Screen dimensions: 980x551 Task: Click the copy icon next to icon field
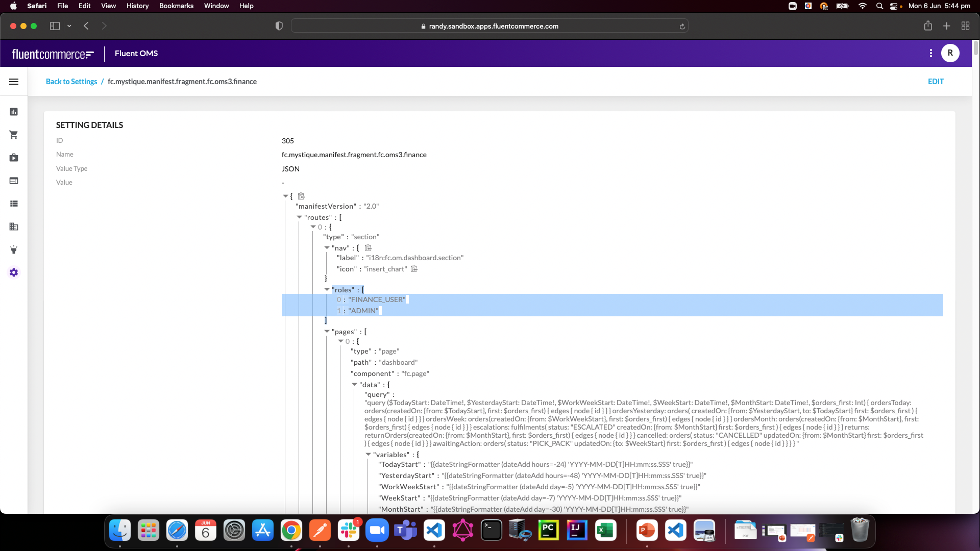pyautogui.click(x=415, y=268)
